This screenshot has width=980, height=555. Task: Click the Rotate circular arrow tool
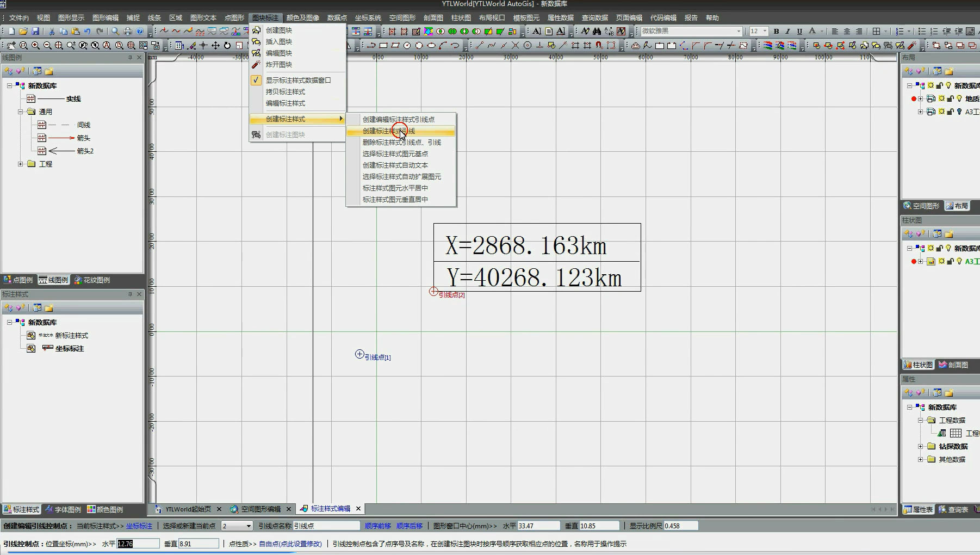coord(227,46)
